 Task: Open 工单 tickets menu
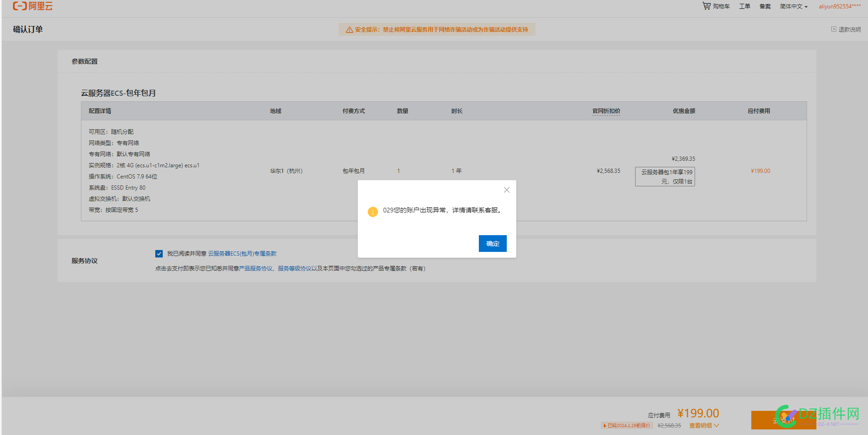(745, 6)
